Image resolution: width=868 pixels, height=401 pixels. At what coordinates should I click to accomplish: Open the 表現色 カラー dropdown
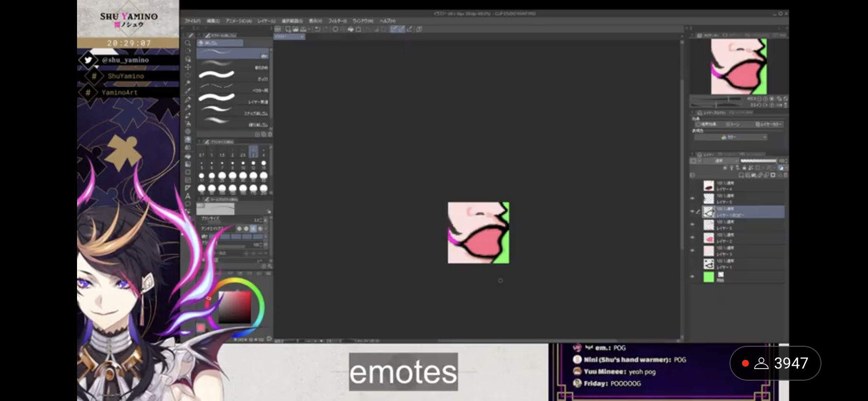[x=731, y=138]
